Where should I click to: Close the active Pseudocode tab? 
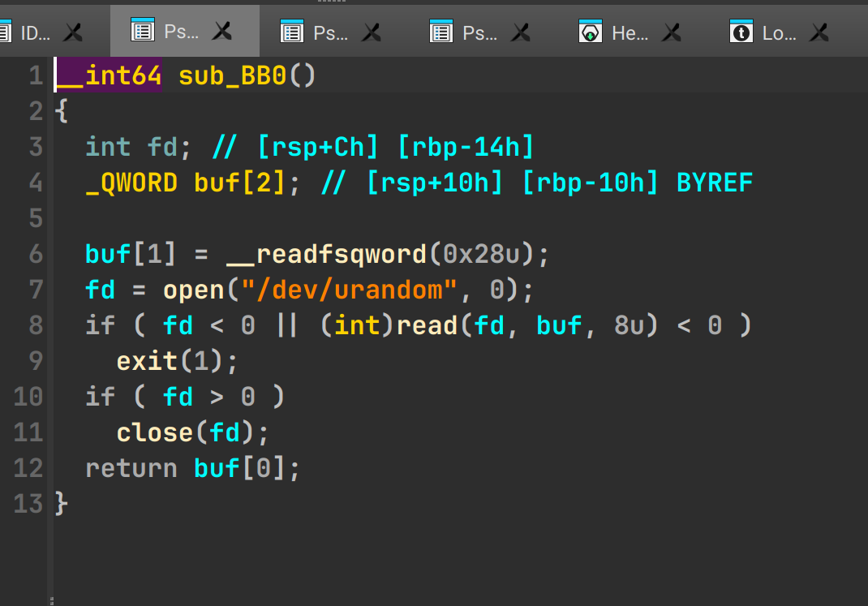point(221,32)
